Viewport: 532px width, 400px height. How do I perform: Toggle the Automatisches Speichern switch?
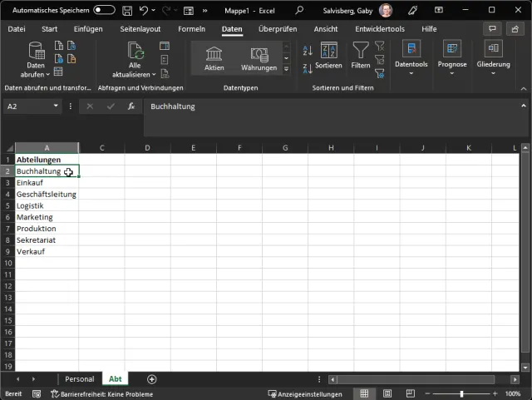coord(104,10)
